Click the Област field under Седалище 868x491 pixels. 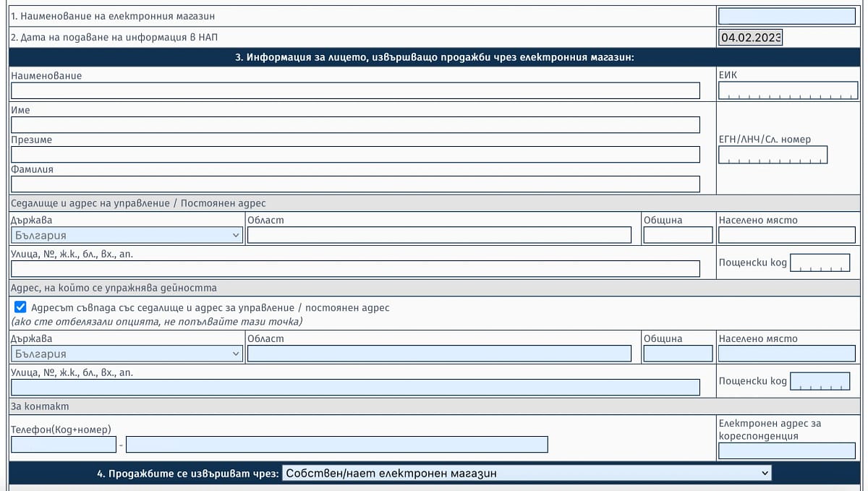(x=439, y=235)
